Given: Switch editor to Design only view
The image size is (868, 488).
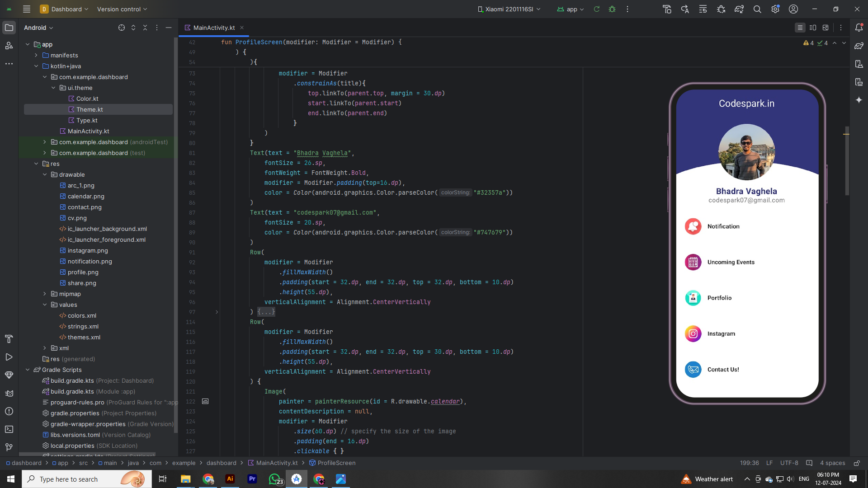Looking at the screenshot, I should coord(826,28).
